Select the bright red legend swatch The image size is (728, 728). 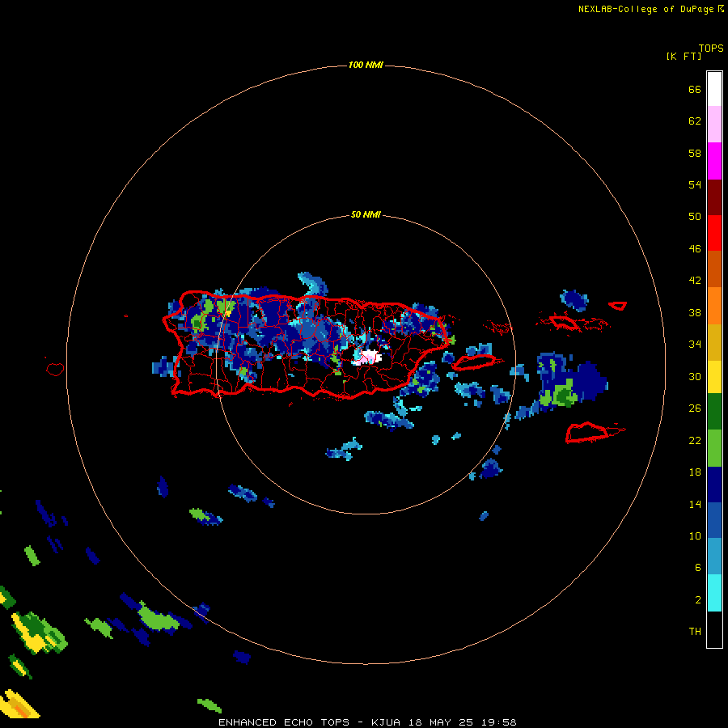[714, 233]
